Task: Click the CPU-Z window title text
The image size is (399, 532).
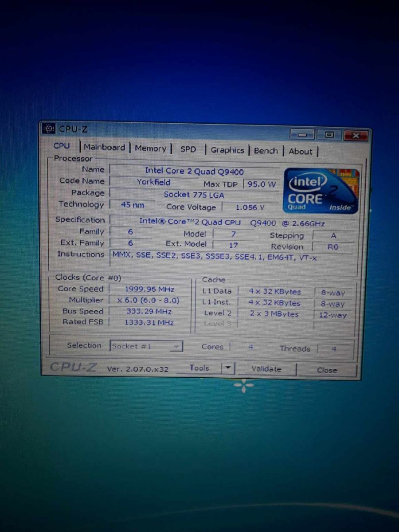Action: 73,129
